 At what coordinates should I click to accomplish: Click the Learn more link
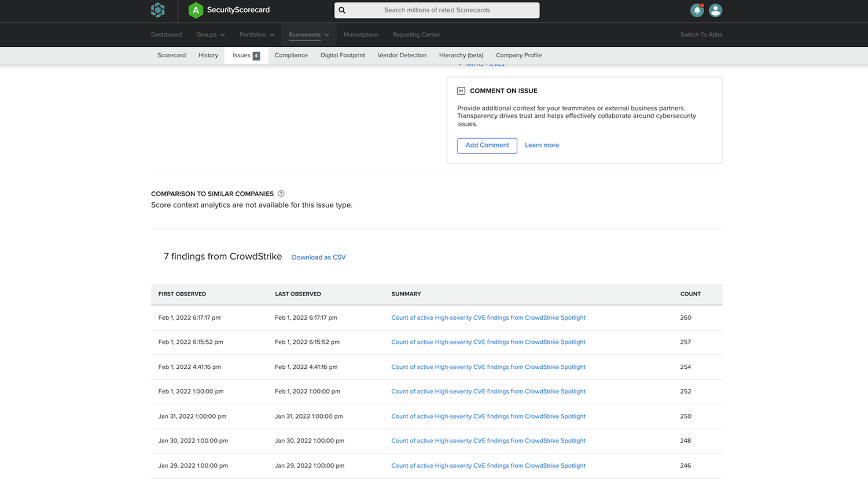coord(542,145)
